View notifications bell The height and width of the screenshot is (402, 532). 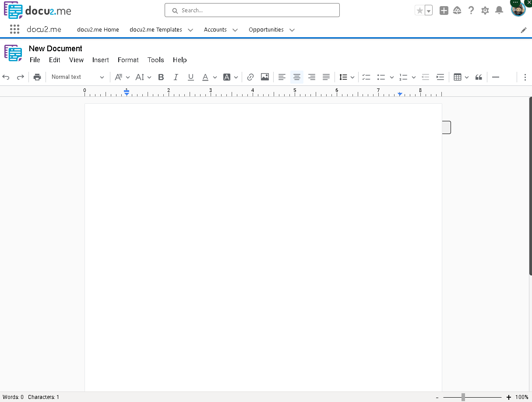[x=499, y=11]
